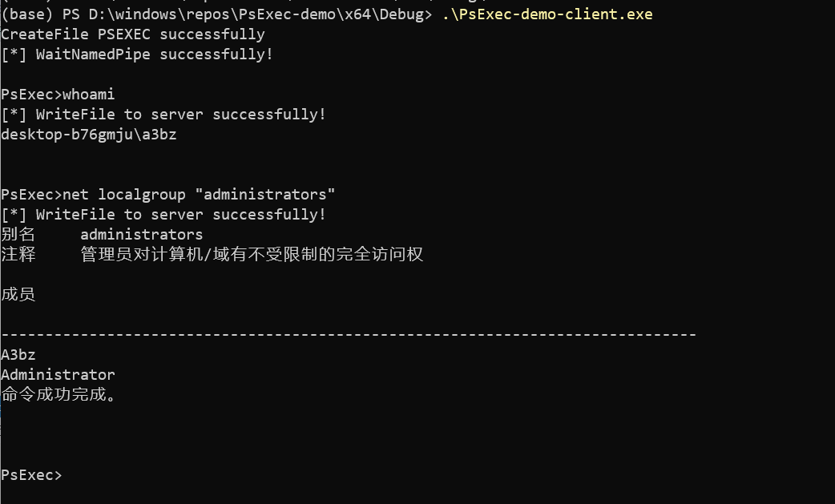
Task: Click the 命令成功完成。 message
Action: click(58, 395)
